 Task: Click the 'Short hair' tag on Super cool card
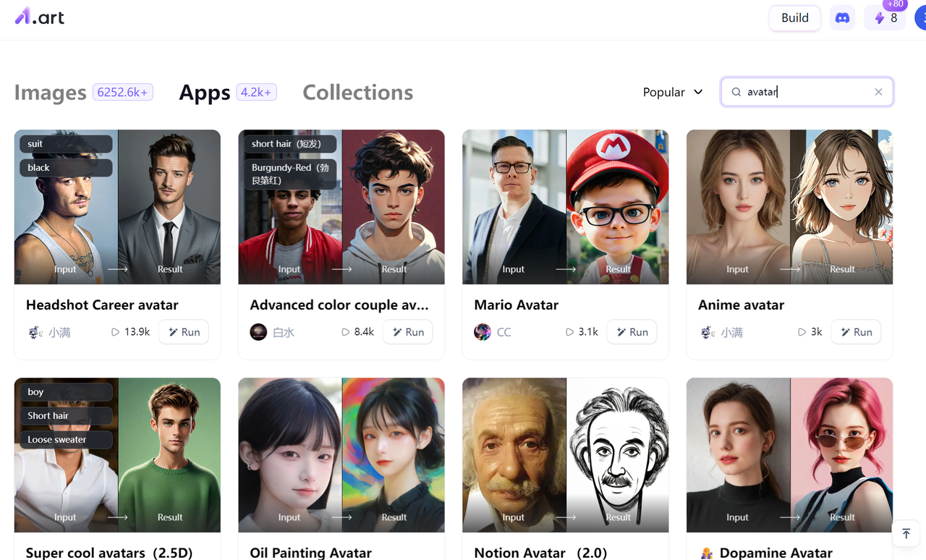[66, 416]
